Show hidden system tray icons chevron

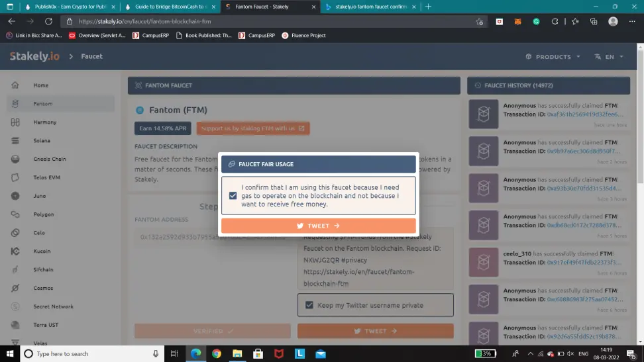point(530,353)
